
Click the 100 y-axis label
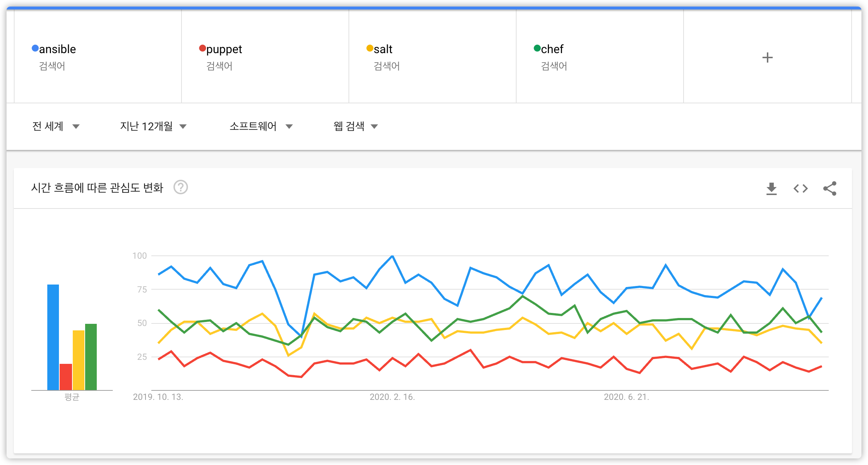coord(140,256)
